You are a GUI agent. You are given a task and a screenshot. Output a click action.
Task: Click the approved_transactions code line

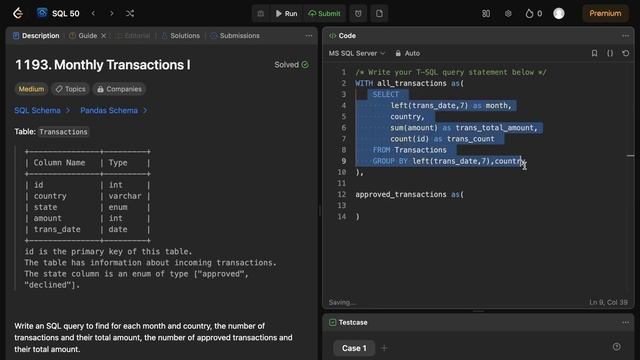[409, 194]
